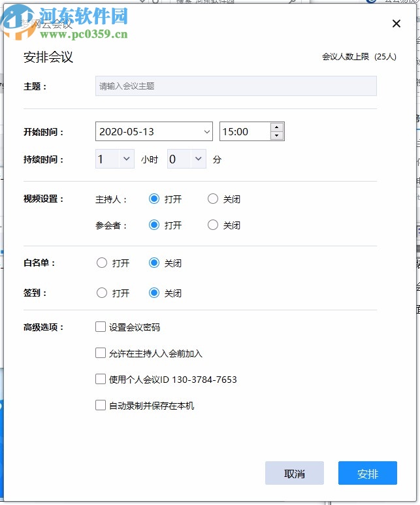Viewport: 420px width, 505px height.
Task: Click the 高级选项 section label
Action: tap(44, 327)
